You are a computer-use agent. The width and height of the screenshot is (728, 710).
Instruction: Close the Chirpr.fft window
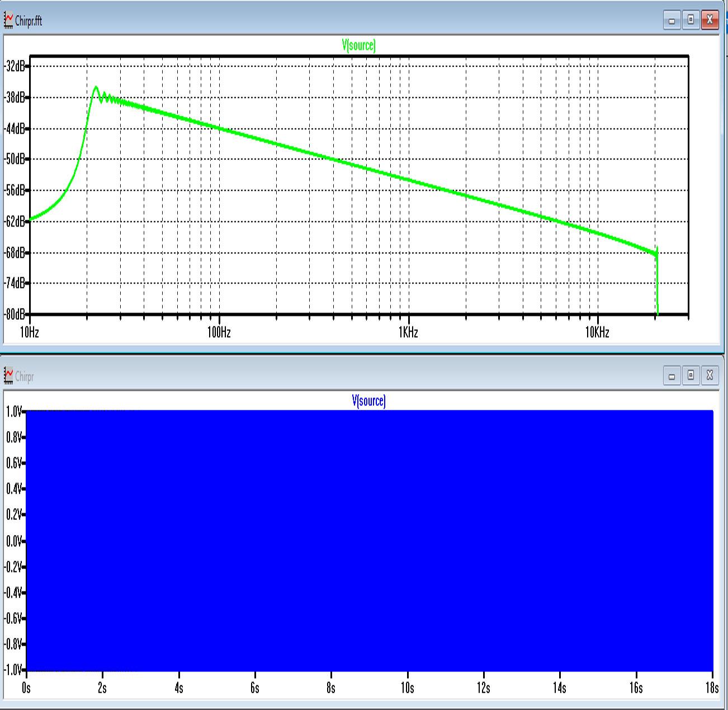pyautogui.click(x=710, y=20)
